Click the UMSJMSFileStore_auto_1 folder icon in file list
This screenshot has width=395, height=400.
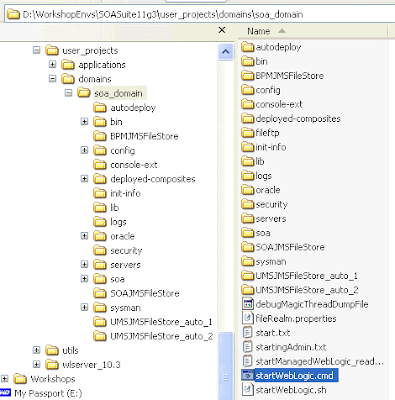click(x=248, y=276)
